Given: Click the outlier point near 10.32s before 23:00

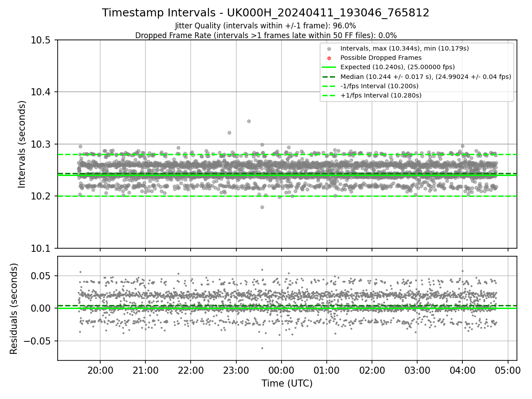Looking at the screenshot, I should click(229, 133).
